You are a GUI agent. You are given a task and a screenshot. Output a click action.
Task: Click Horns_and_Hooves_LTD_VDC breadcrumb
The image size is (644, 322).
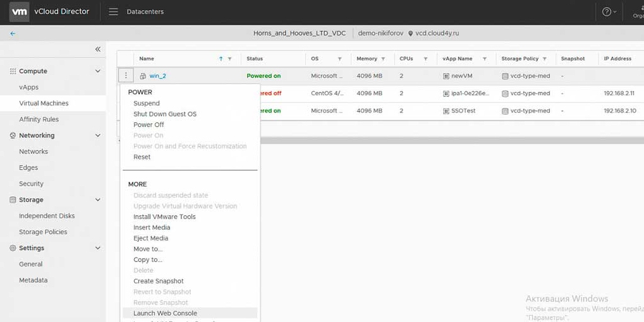click(x=300, y=33)
